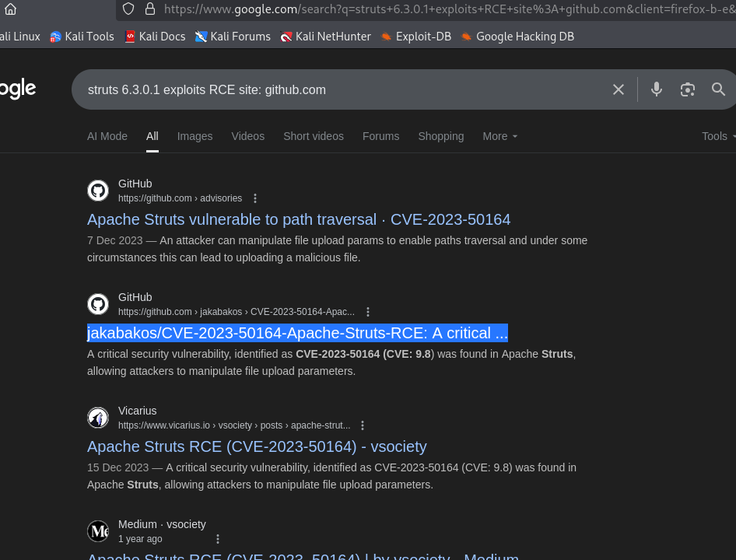Screen dimensions: 736x560
Task: Switch to the Images tab
Action: (x=195, y=136)
